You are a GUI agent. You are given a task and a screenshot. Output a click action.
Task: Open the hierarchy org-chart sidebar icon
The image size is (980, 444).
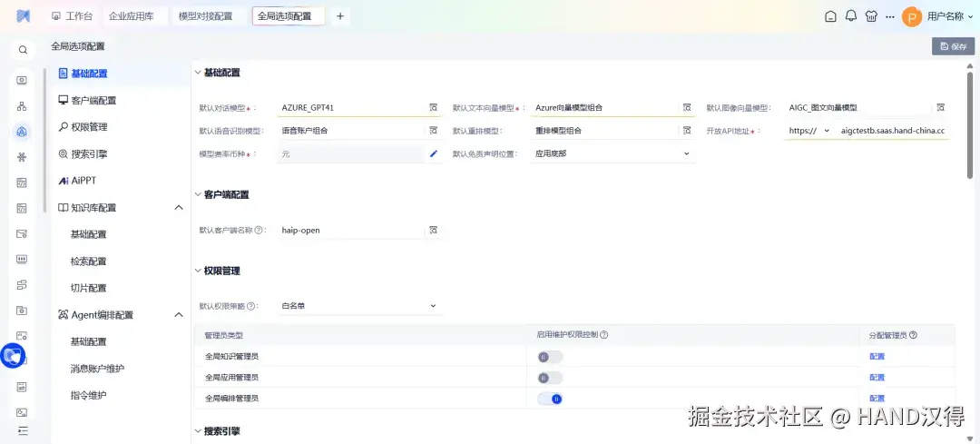22,105
